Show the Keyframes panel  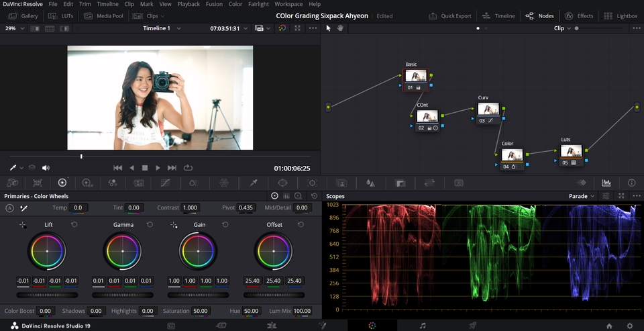click(582, 183)
